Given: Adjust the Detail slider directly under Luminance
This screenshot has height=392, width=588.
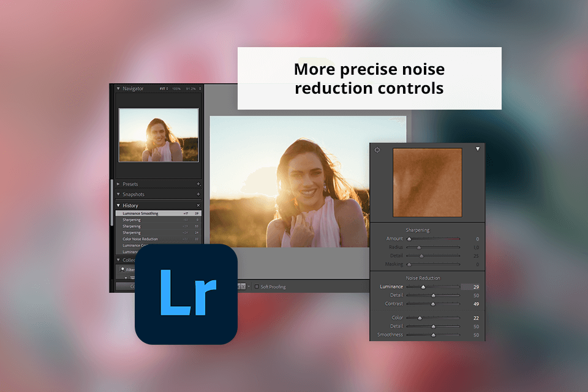Looking at the screenshot, I should 433,296.
